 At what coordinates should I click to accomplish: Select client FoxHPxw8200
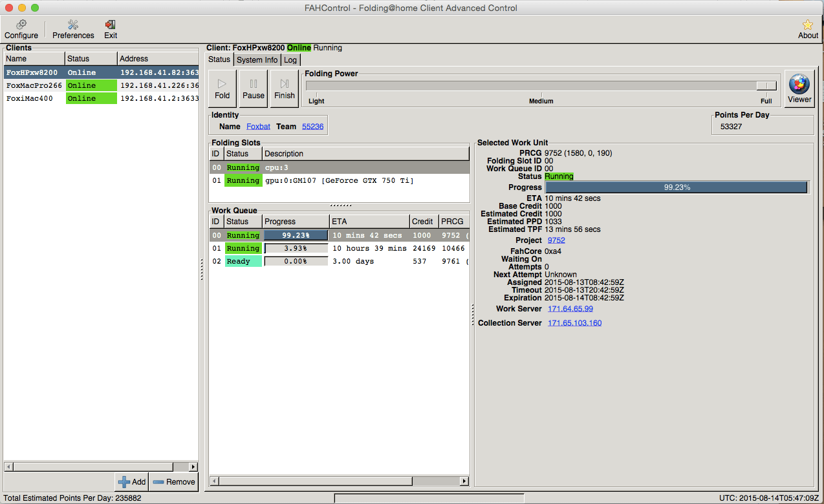101,72
